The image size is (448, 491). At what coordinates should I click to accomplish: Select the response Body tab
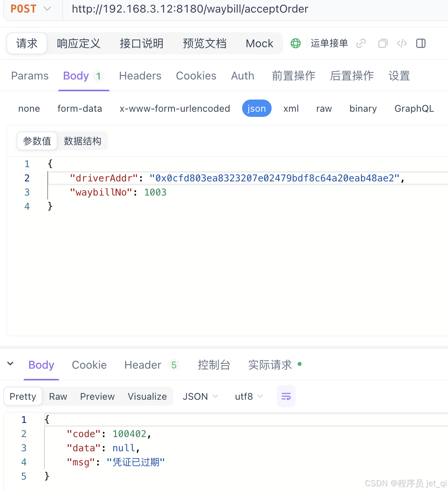point(41,365)
